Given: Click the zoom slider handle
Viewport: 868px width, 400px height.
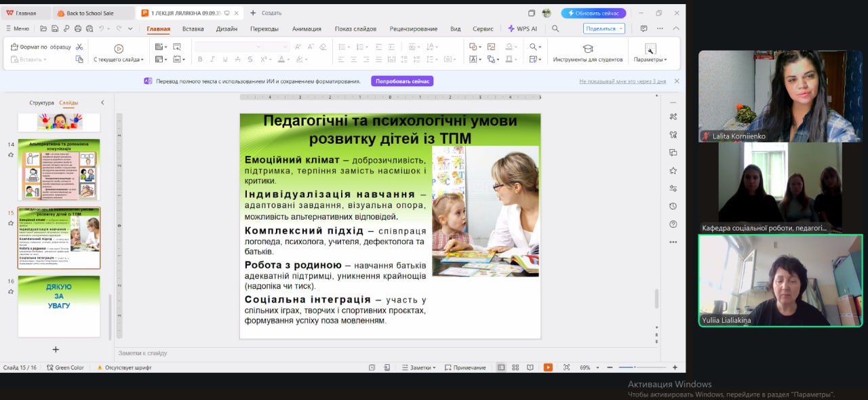Looking at the screenshot, I should 634,367.
